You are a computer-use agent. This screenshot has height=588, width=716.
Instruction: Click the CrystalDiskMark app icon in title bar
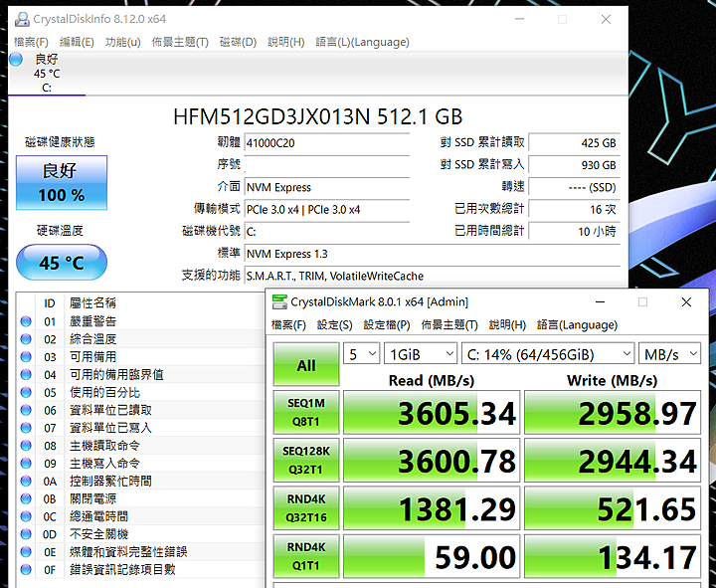[x=279, y=302]
